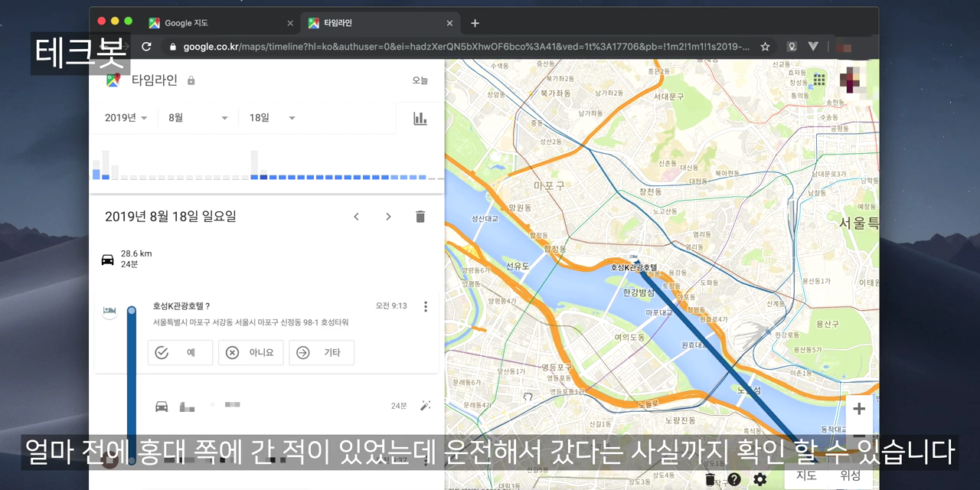Click the Google Maps timeline logo

[x=113, y=80]
